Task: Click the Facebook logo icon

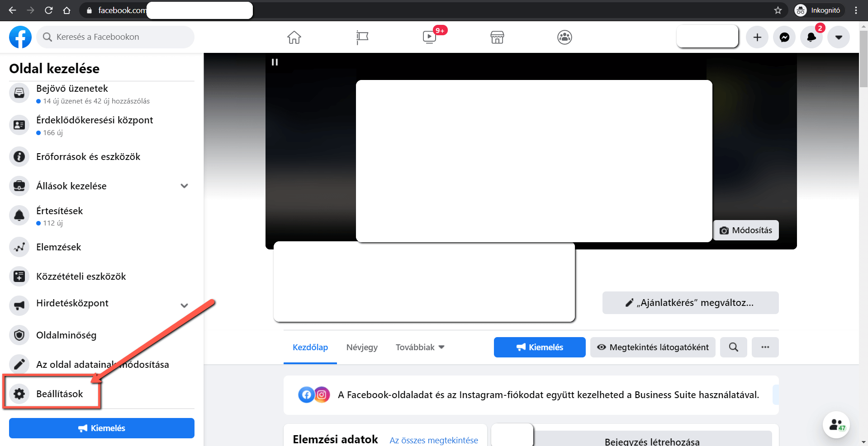Action: [20, 37]
